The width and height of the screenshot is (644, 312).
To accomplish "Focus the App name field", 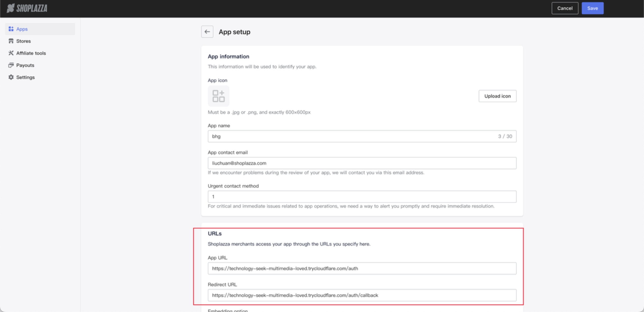I will point(352,136).
